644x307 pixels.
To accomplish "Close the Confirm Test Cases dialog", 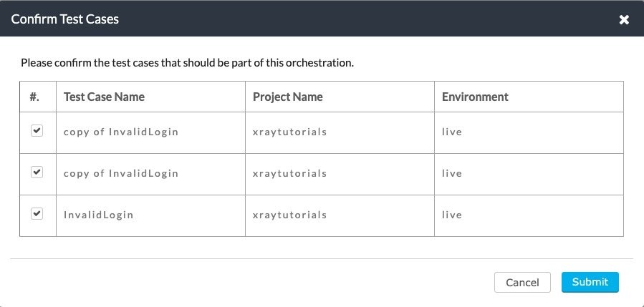I will point(624,19).
